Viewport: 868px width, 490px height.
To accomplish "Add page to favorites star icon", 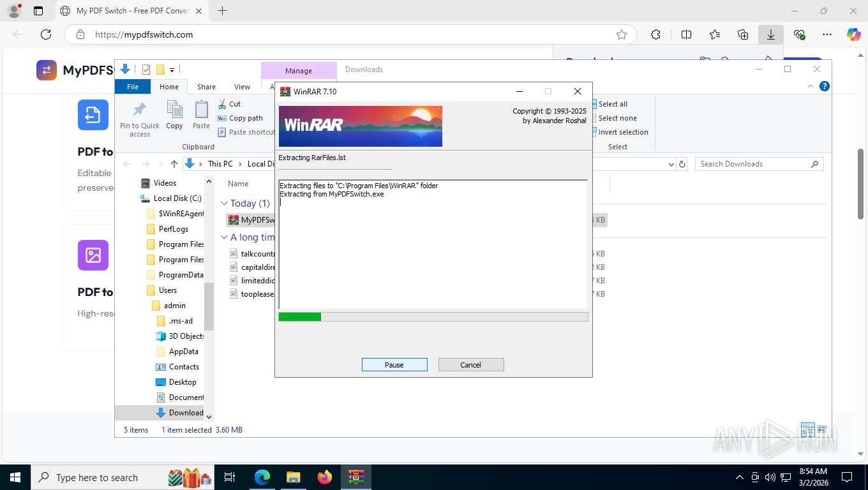I will [x=622, y=34].
